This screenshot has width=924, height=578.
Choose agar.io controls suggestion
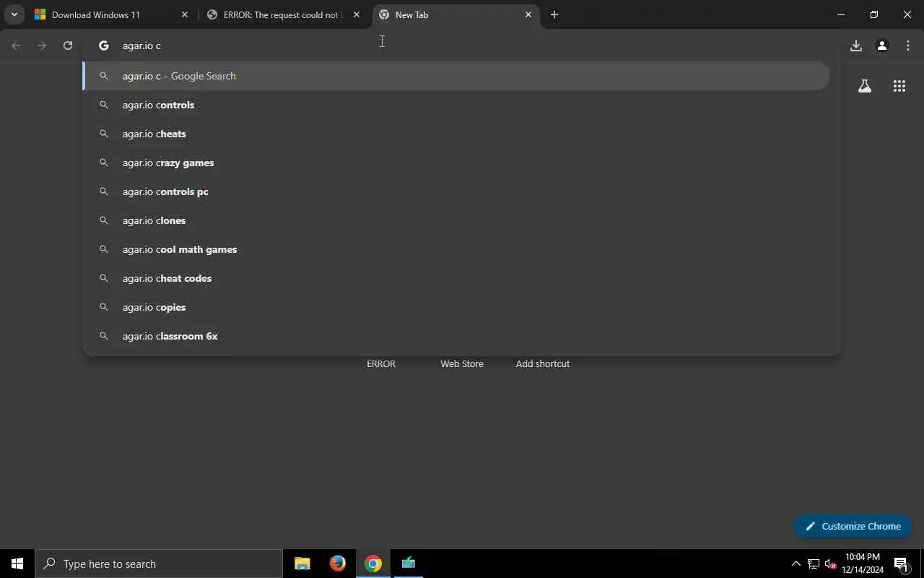(456, 105)
